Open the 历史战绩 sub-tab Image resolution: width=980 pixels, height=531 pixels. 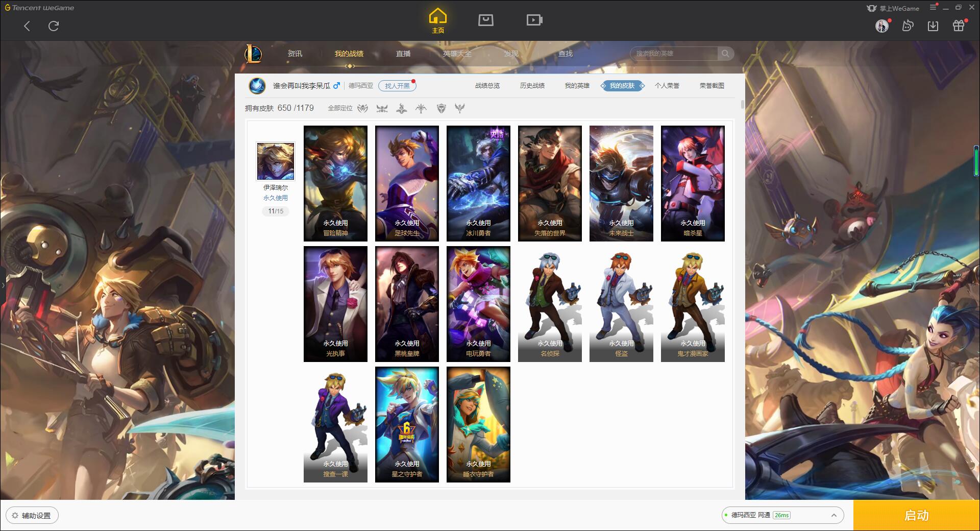(x=532, y=86)
